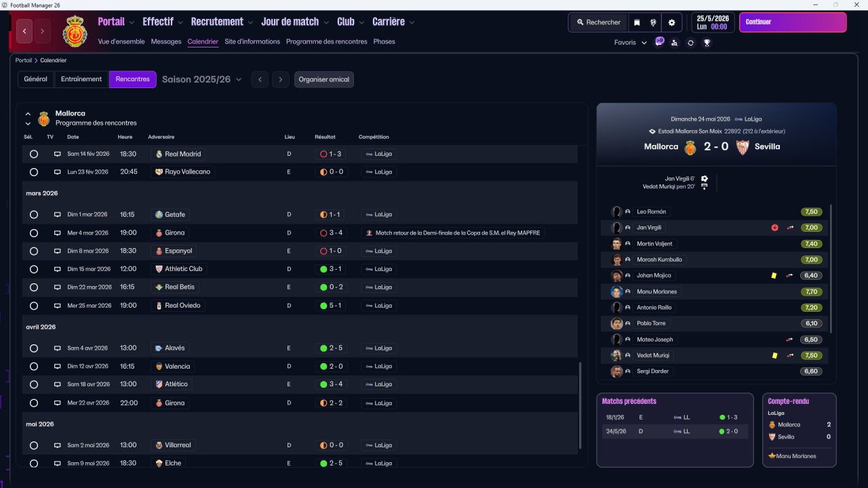The height and width of the screenshot is (488, 868).
Task: Click the yellow card icon for Vedat Muriqi
Action: (774, 355)
